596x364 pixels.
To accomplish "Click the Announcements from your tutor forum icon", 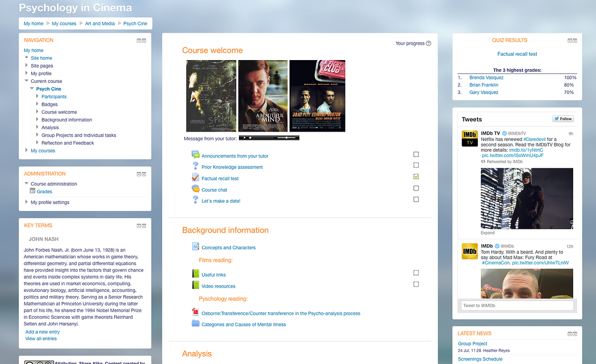I will (196, 155).
